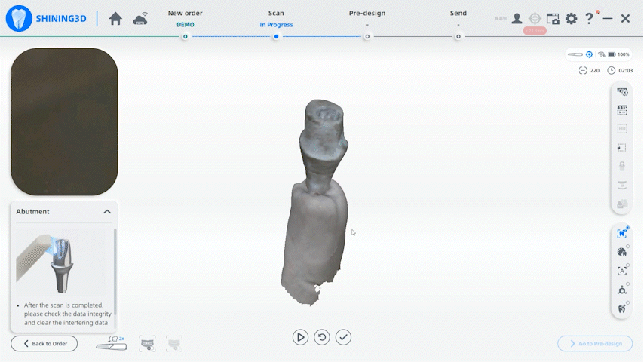Open the Pre-design step
Image resolution: width=644 pixels, height=362 pixels.
coord(367,13)
